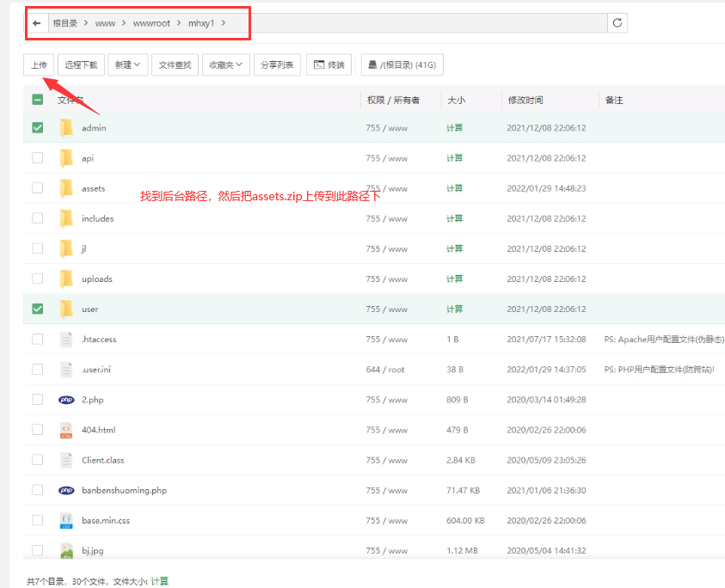Open the banbenshuoming.php file name
Viewport: 725px width, 588px height.
(124, 490)
